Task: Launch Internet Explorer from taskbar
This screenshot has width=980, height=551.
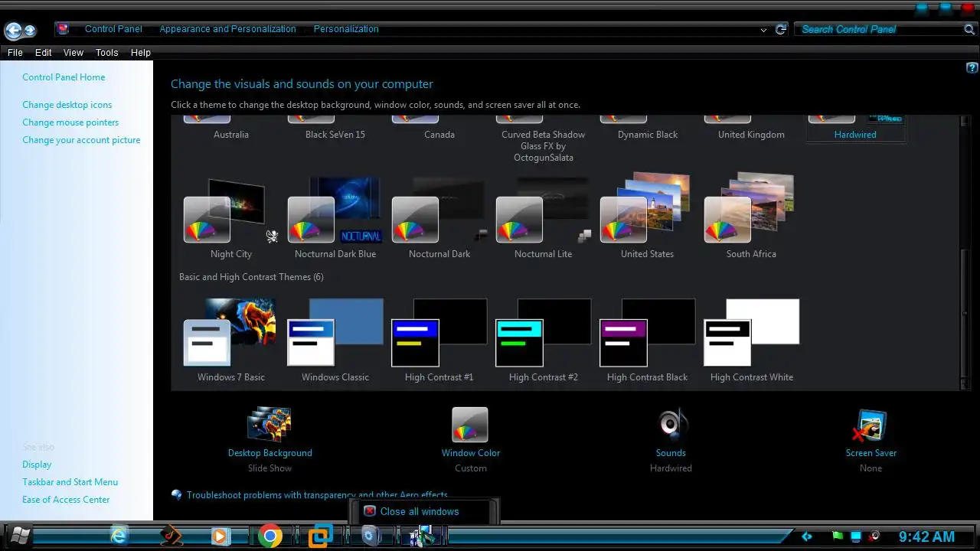Action: coord(119,536)
